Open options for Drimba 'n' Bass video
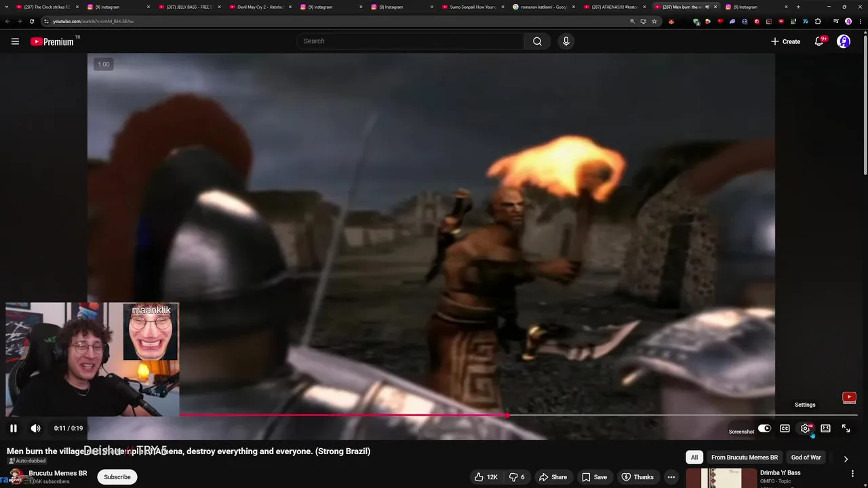Screen dimensions: 868x488 tap(852, 473)
